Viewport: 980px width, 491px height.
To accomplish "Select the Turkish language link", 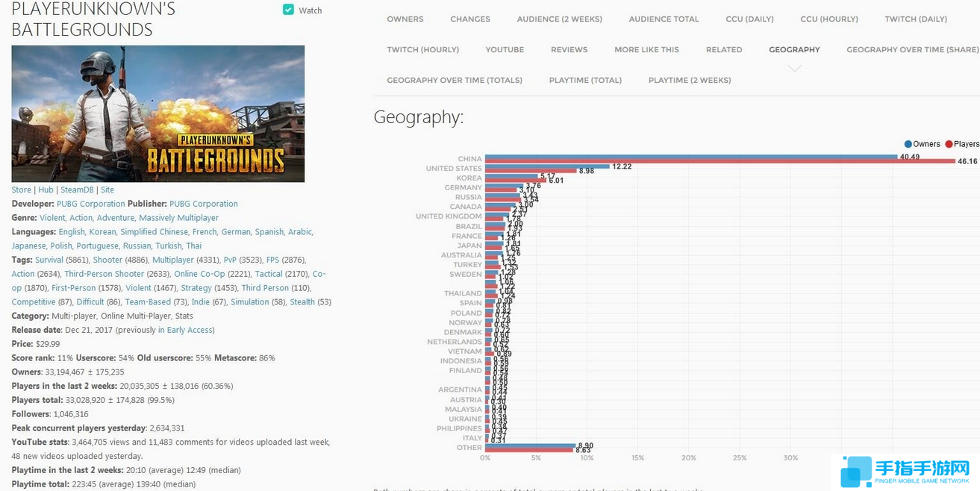I will click(169, 246).
